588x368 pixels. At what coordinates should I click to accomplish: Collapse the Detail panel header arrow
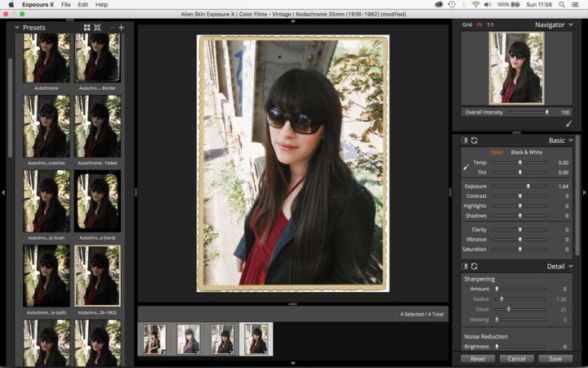[571, 267]
